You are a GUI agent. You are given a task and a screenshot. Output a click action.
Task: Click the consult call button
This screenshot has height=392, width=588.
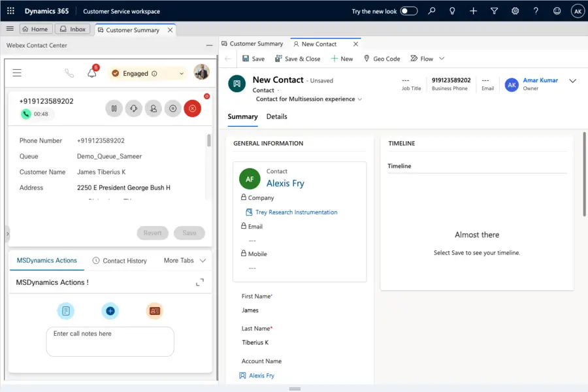[x=133, y=108]
